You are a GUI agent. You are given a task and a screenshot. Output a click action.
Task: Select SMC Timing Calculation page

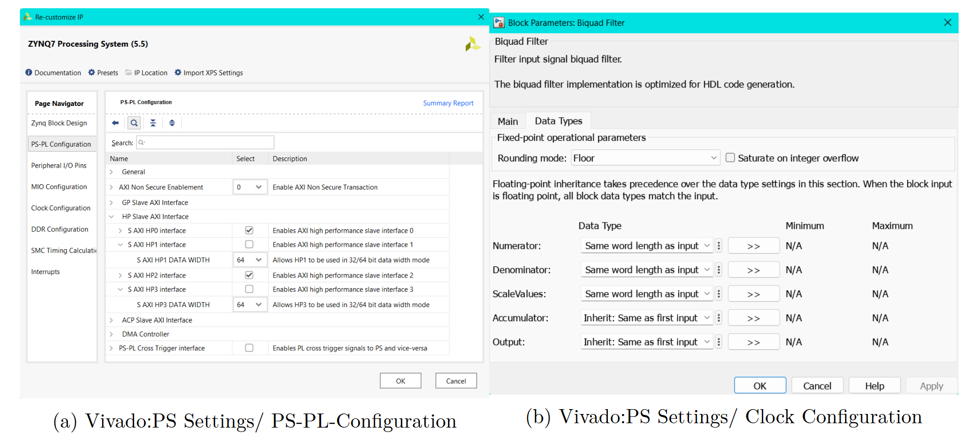point(64,251)
